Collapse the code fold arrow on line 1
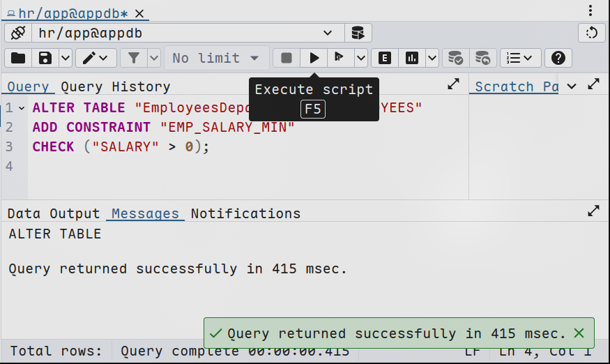 (22, 108)
